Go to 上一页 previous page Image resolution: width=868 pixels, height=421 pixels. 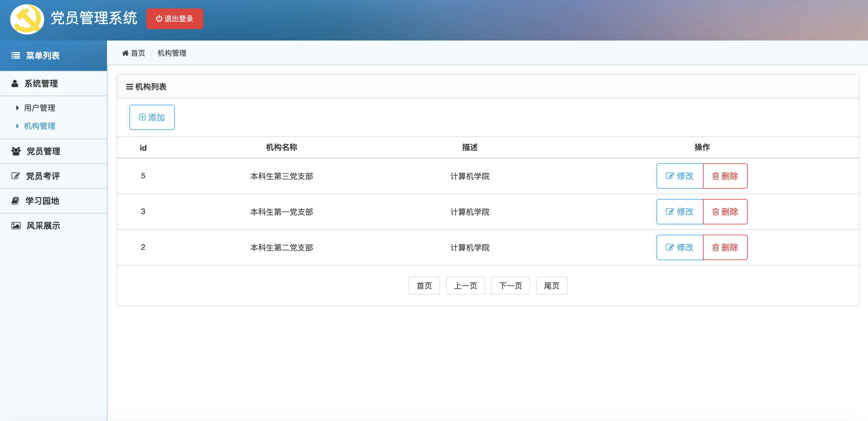tap(466, 286)
